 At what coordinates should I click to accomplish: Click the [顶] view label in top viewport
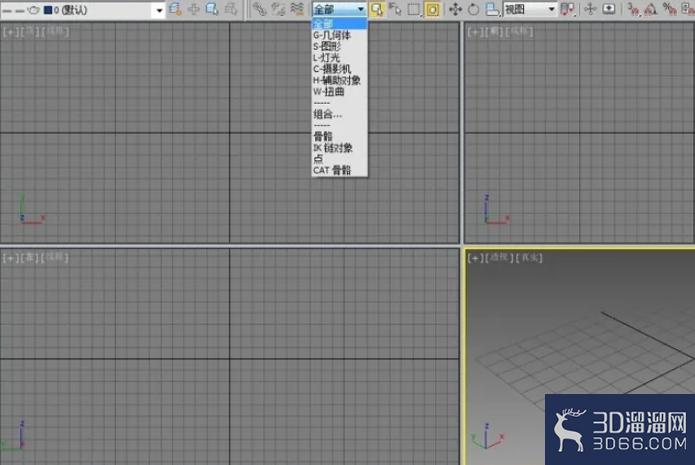point(29,32)
